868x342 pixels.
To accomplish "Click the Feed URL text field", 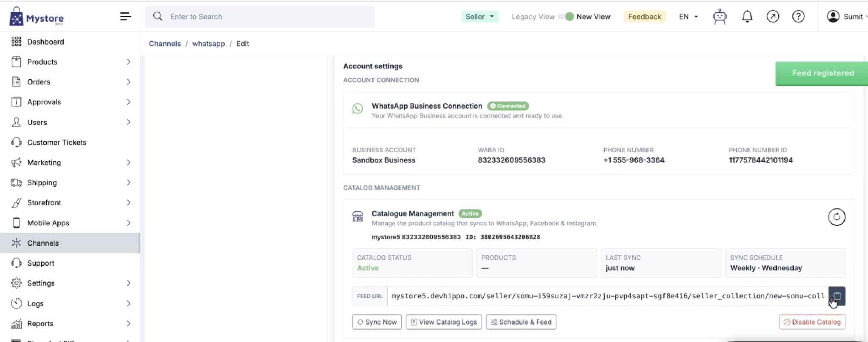I will [x=607, y=296].
